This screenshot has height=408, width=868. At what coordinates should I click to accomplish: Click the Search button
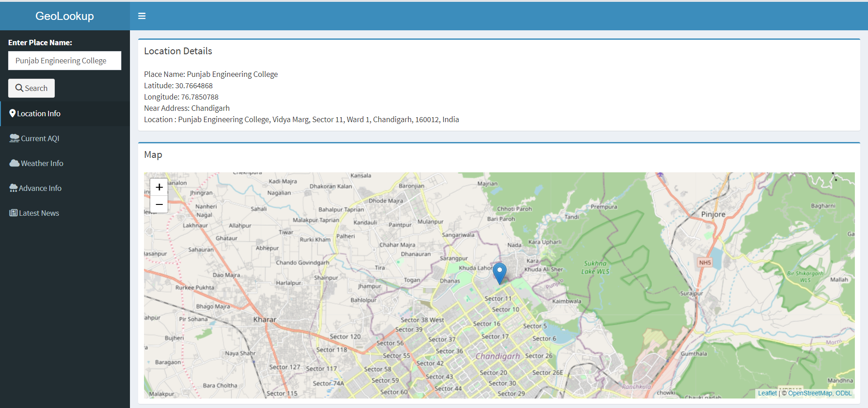click(x=31, y=88)
